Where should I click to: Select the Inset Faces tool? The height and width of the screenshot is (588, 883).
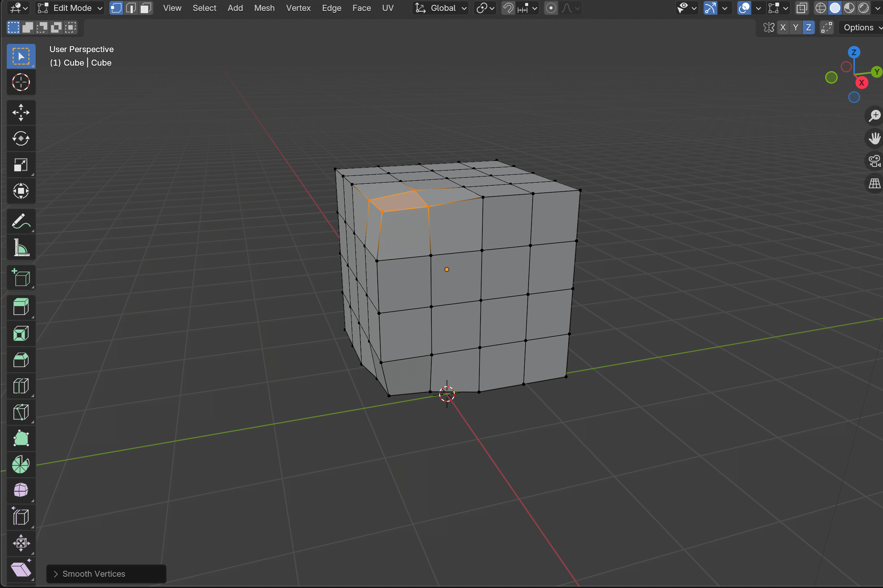coord(21,334)
